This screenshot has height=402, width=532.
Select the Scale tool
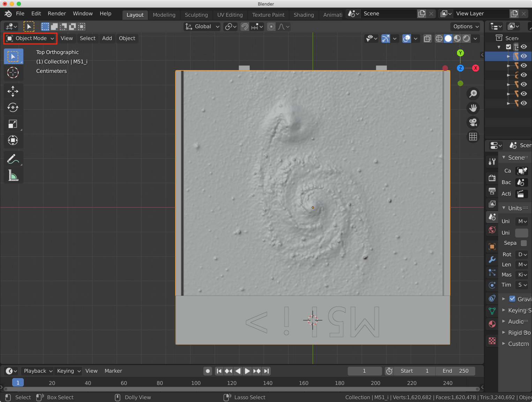point(13,124)
